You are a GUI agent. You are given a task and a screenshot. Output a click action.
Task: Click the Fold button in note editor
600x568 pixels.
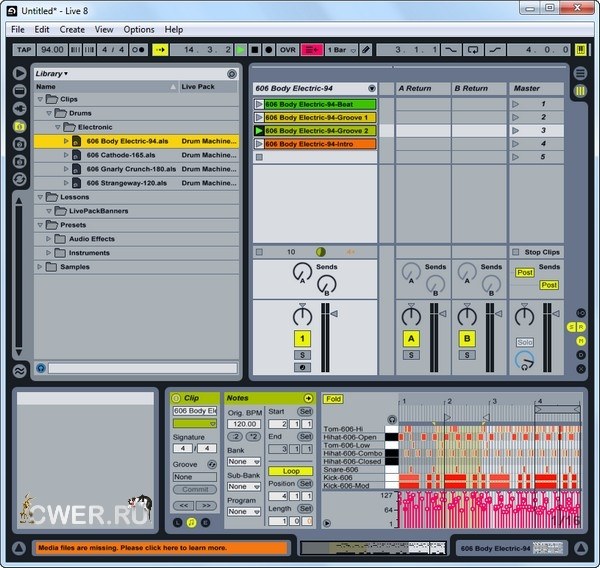point(333,399)
